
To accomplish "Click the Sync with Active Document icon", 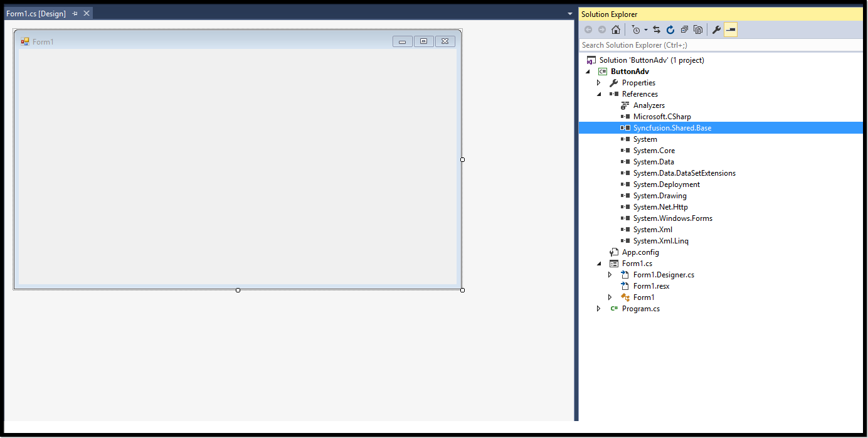I will tap(656, 29).
